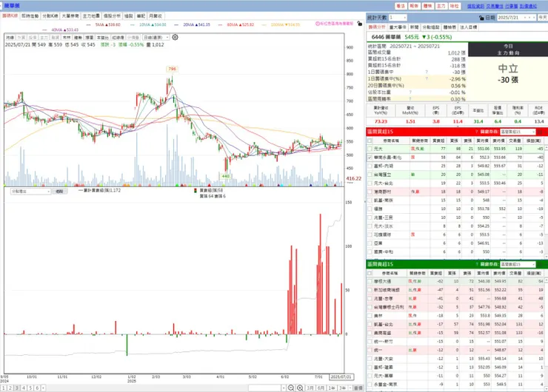548x392 pixels.
Task: Click 100MA legend color line
Action: (264, 25)
